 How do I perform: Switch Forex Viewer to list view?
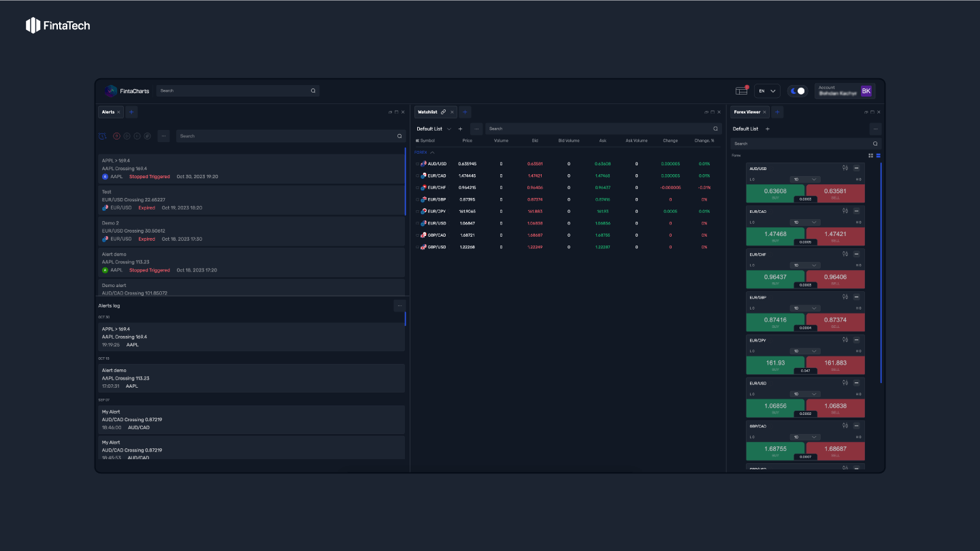878,156
